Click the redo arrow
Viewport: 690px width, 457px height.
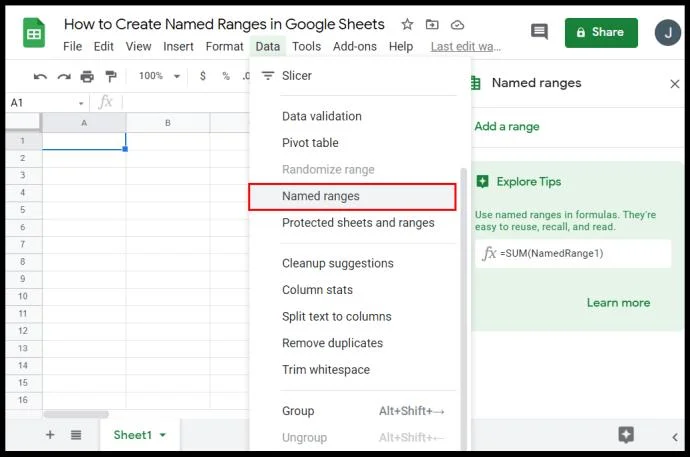[x=64, y=77]
